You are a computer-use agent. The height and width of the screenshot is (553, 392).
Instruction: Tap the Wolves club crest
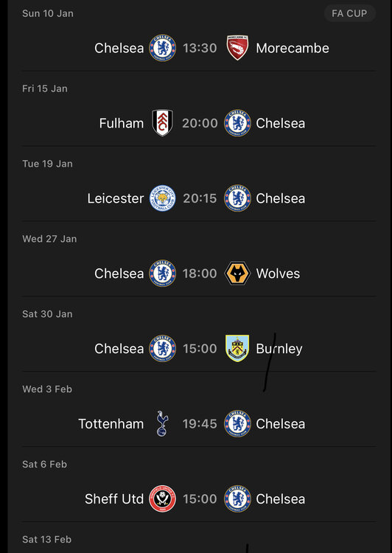click(x=237, y=273)
